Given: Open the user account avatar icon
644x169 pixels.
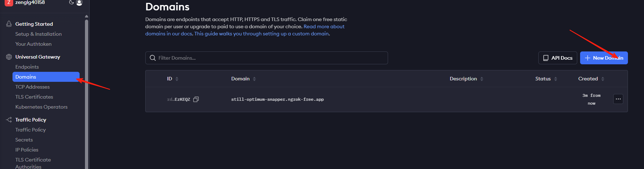Looking at the screenshot, I should (79, 3).
